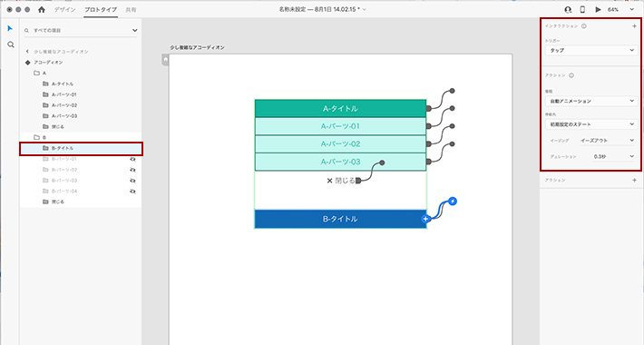Select the Zoom magnifier tool

click(x=11, y=44)
